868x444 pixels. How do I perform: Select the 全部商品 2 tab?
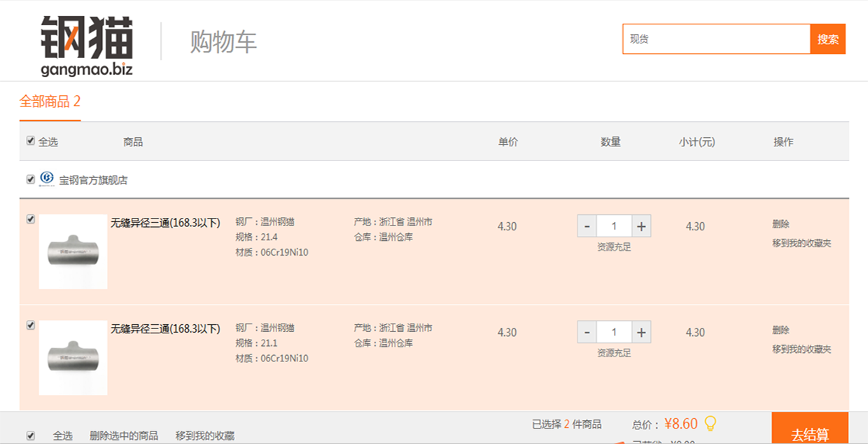click(50, 102)
